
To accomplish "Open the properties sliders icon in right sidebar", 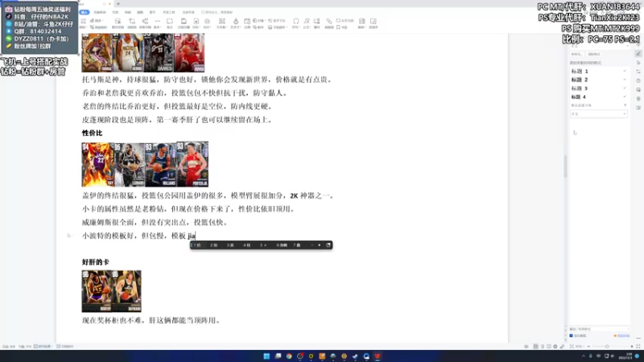I will click(x=638, y=72).
